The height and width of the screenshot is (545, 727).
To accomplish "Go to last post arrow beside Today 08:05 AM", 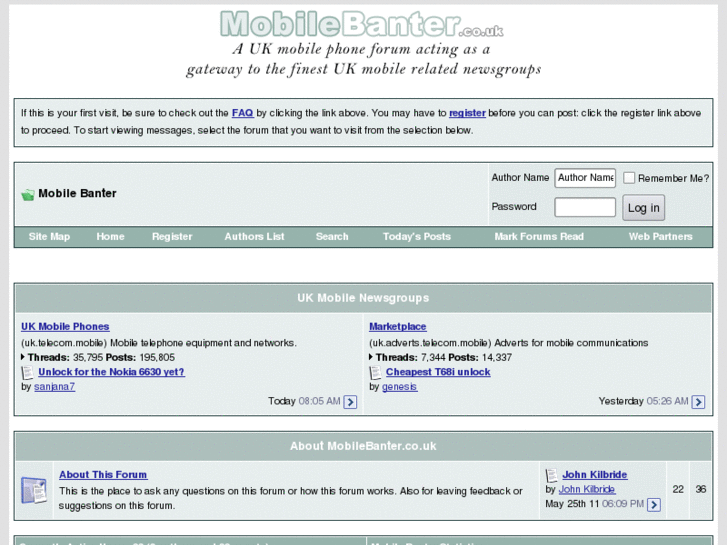I will click(350, 402).
